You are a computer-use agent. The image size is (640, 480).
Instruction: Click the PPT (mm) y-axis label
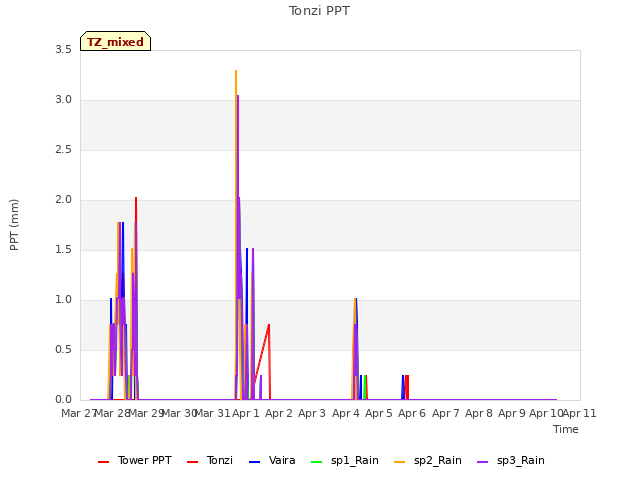point(14,225)
